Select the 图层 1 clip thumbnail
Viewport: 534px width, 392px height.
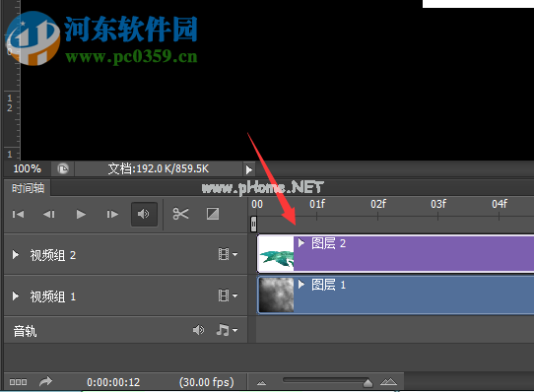pyautogui.click(x=276, y=294)
